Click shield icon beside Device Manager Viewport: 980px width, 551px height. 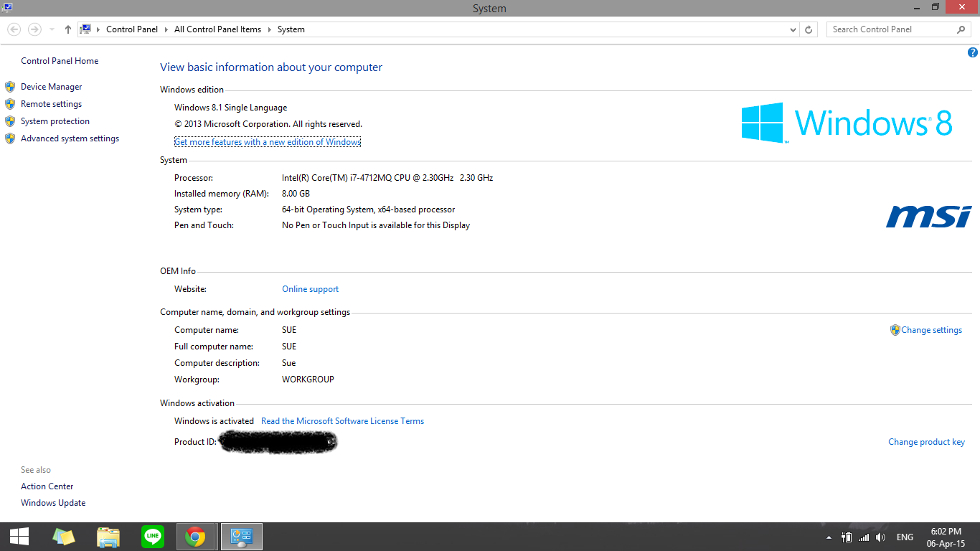10,87
